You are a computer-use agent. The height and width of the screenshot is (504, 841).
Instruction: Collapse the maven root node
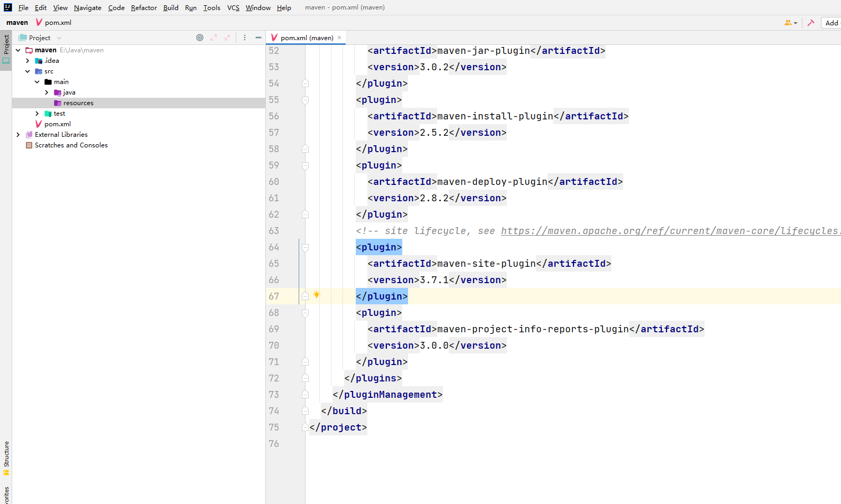pos(18,50)
